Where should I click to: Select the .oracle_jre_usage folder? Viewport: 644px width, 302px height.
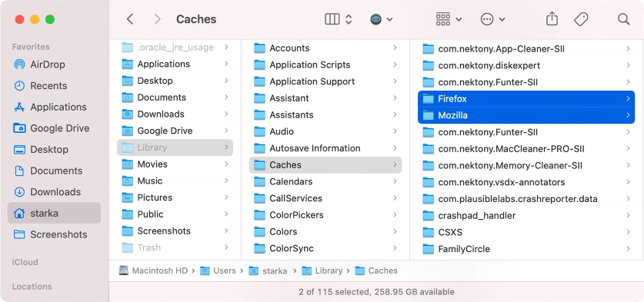click(x=175, y=48)
